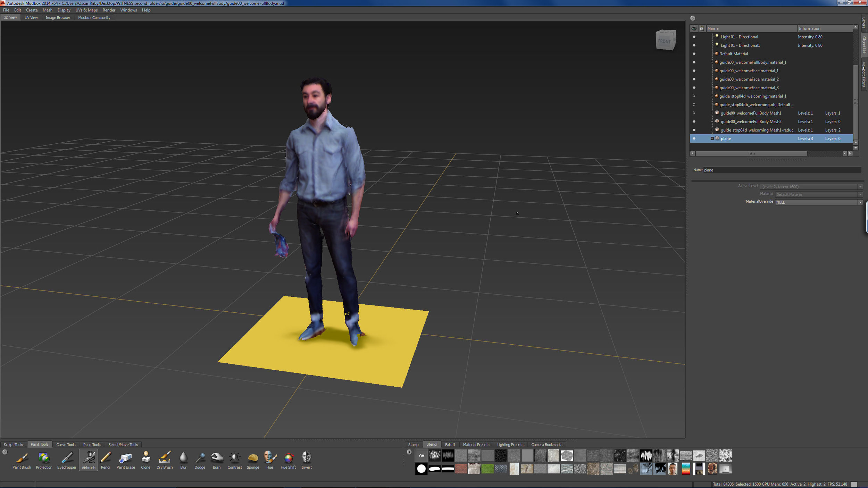Open the Material dropdown

[819, 194]
